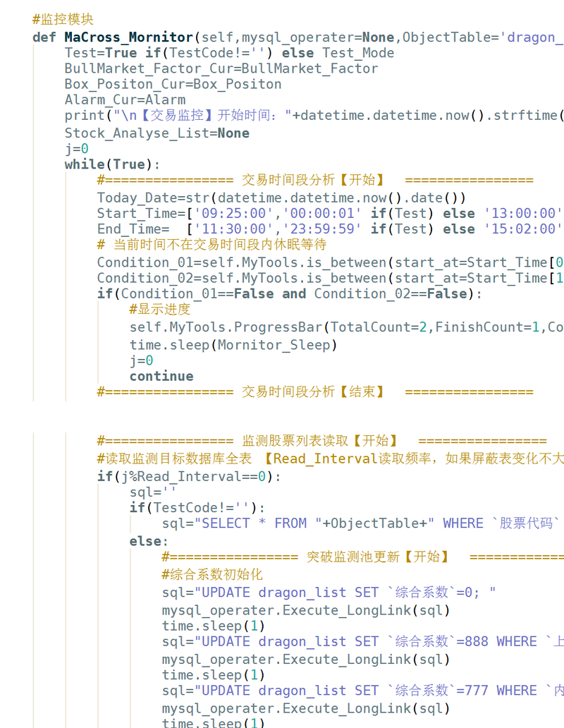The width and height of the screenshot is (564, 728).
Task: Click the comment '交易时间段分析【开始】'
Action: (x=315, y=180)
